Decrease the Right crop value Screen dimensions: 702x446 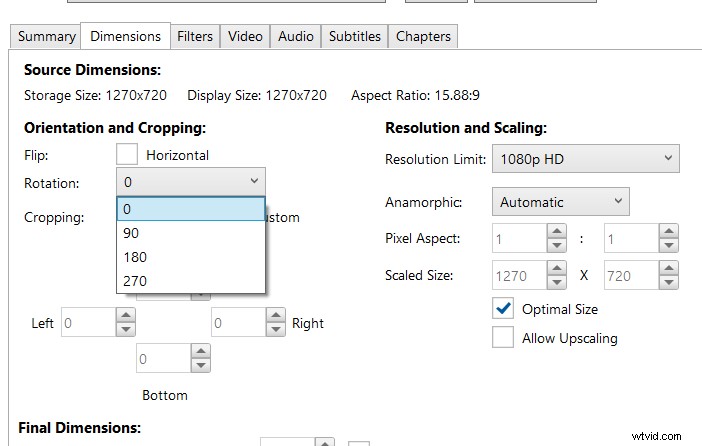pyautogui.click(x=275, y=330)
